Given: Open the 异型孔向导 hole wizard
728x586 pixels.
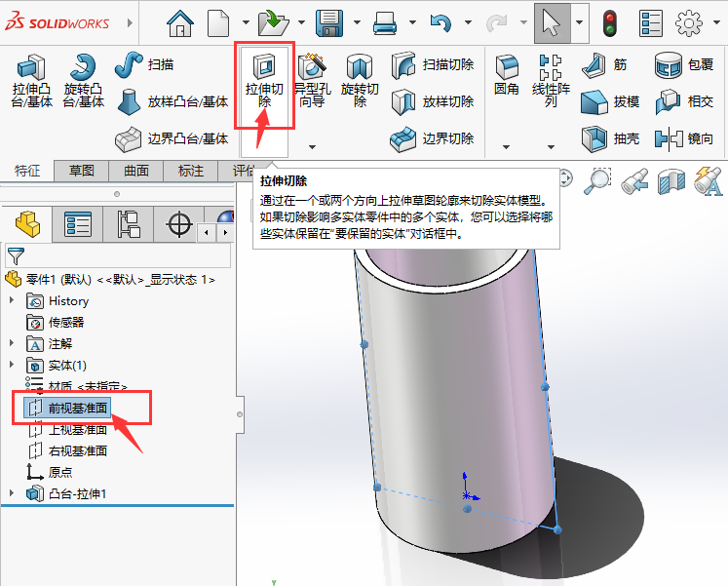Looking at the screenshot, I should point(312,80).
